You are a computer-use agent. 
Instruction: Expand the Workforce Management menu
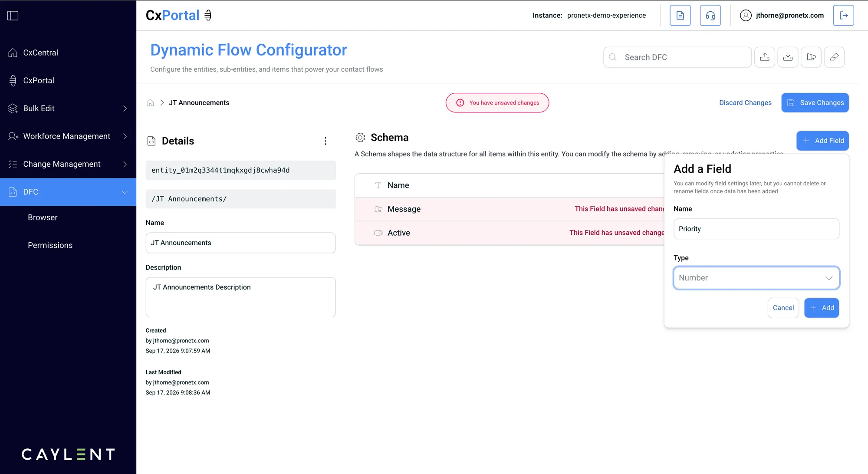(x=68, y=136)
